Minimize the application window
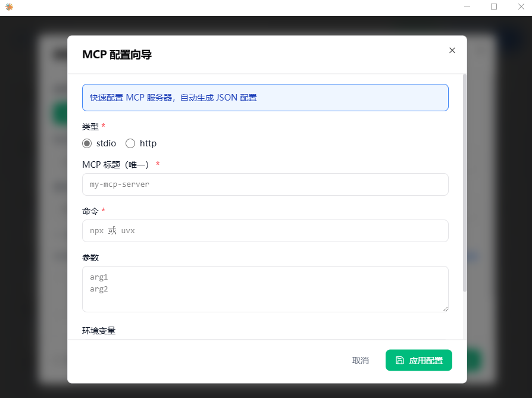 pos(467,7)
